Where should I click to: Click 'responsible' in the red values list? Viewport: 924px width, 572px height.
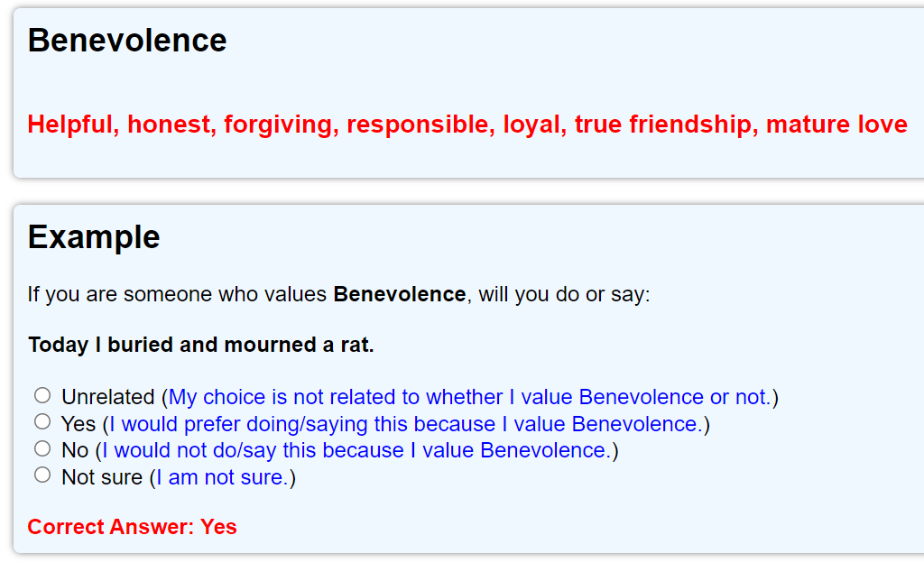point(420,125)
